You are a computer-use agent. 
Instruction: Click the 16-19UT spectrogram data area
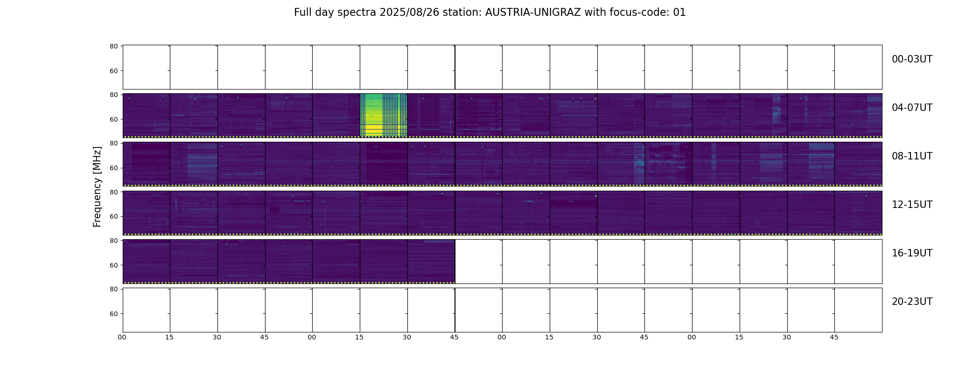coord(289,261)
